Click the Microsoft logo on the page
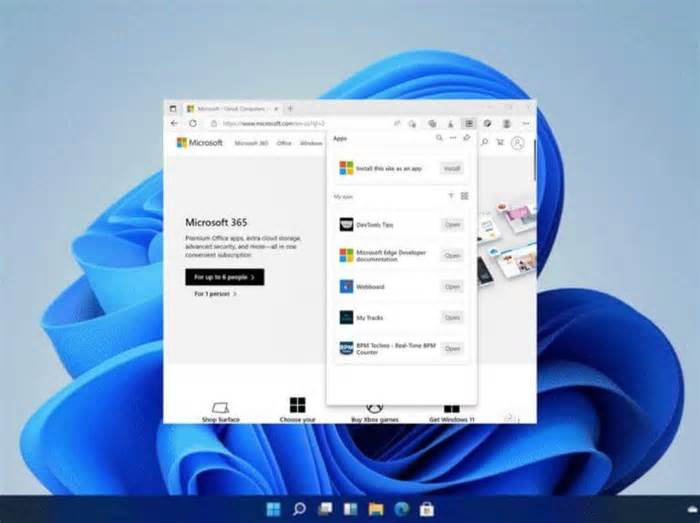Image resolution: width=700 pixels, height=523 pixels. [200, 143]
